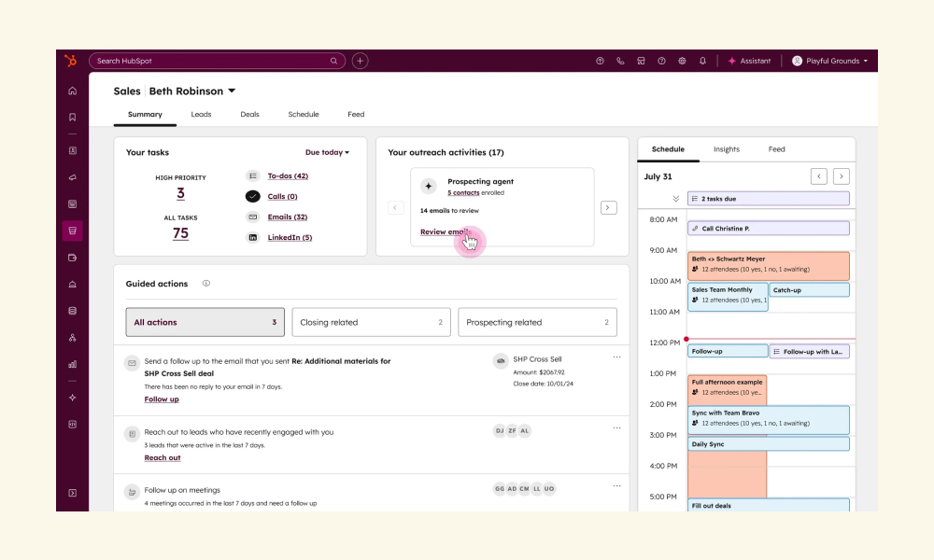934x560 pixels.
Task: Go to next day in schedule
Action: [x=842, y=176]
